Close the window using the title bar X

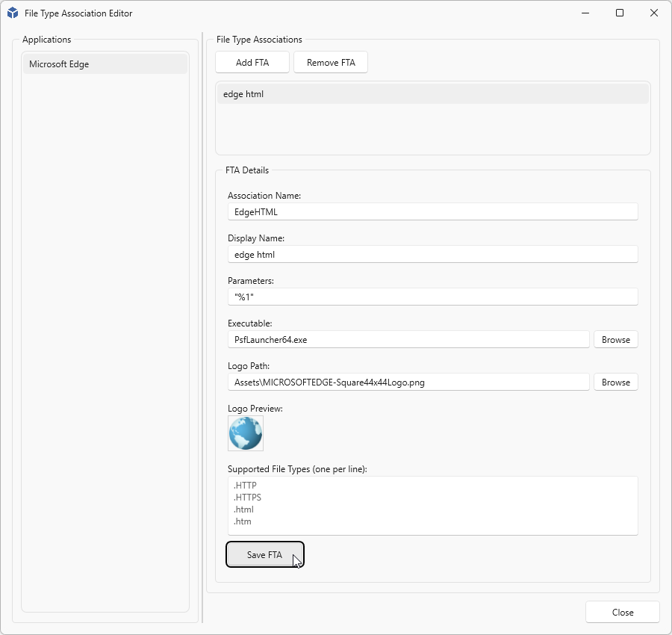654,13
